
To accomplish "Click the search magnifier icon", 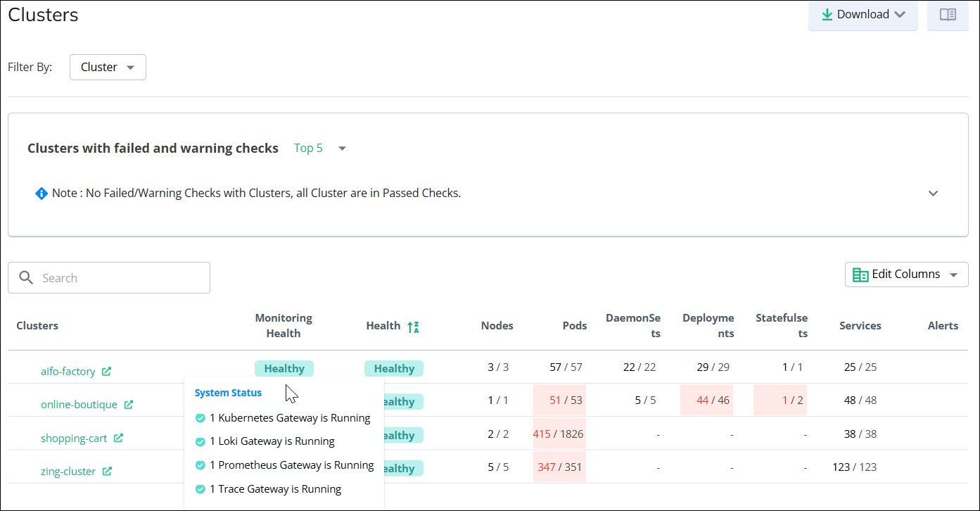I will (27, 278).
